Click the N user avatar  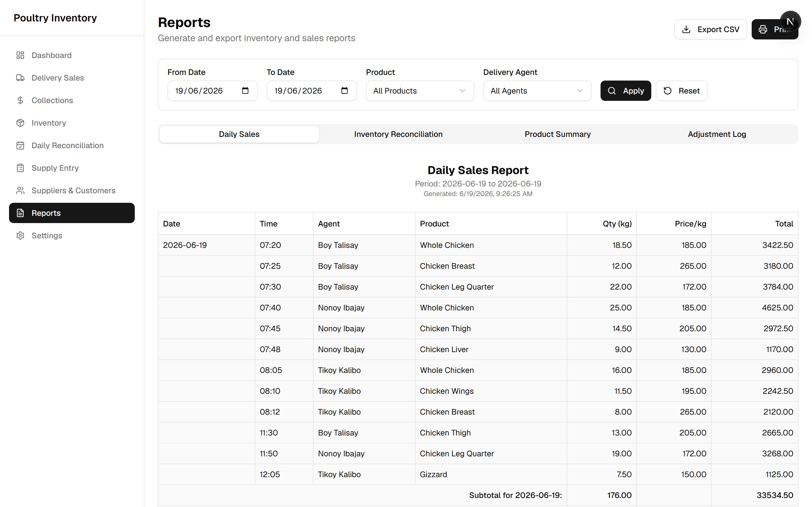tap(790, 21)
